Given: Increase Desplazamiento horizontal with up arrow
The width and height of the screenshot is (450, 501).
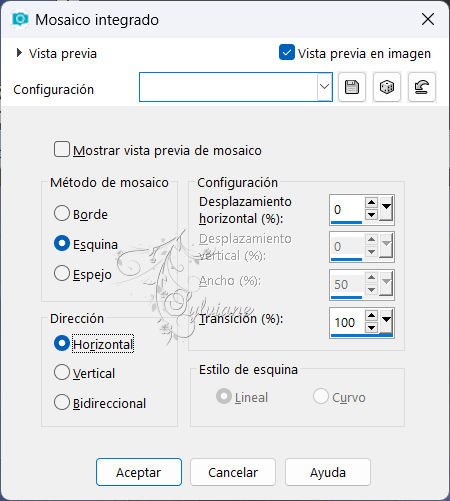Looking at the screenshot, I should click(371, 202).
